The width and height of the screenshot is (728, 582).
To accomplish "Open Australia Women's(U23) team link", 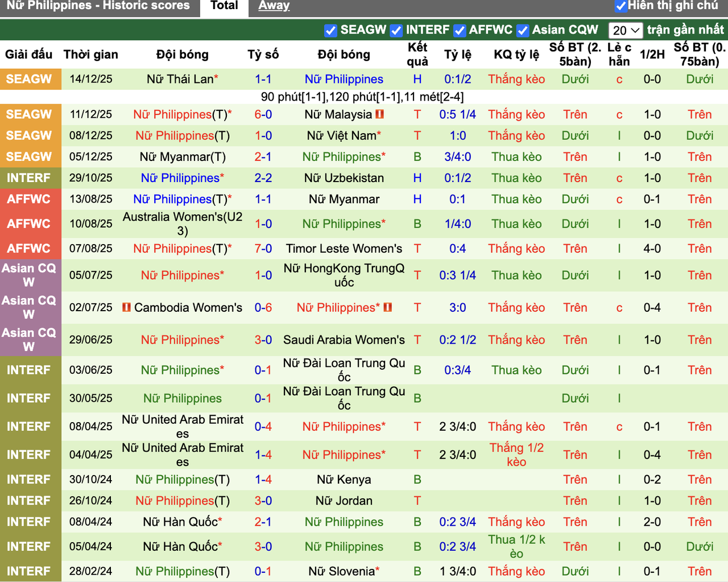I will pyautogui.click(x=183, y=224).
